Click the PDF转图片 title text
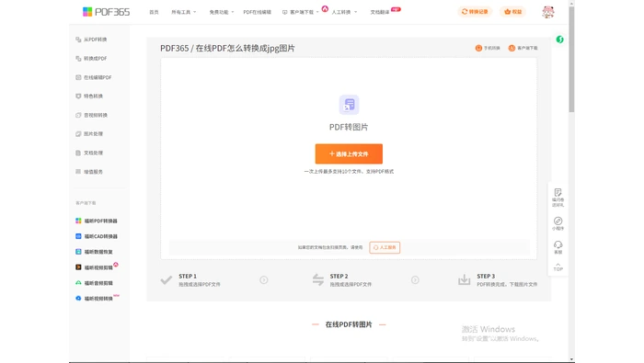 point(349,127)
